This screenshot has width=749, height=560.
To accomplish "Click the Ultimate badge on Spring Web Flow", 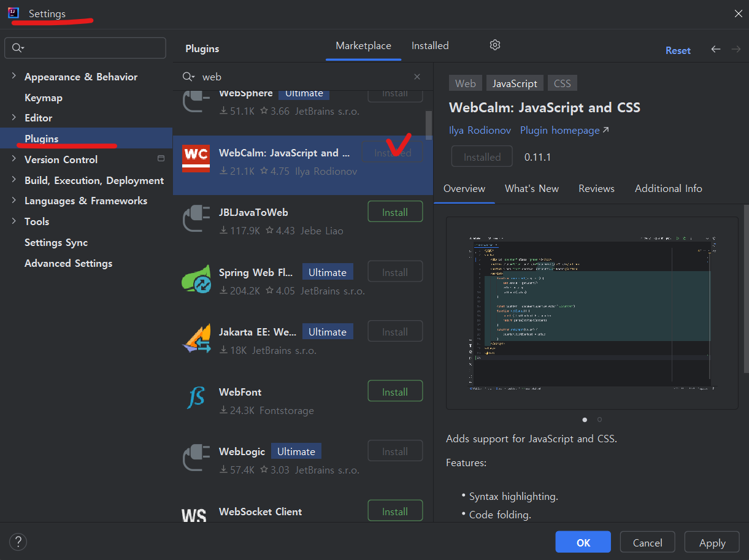I will coord(328,272).
